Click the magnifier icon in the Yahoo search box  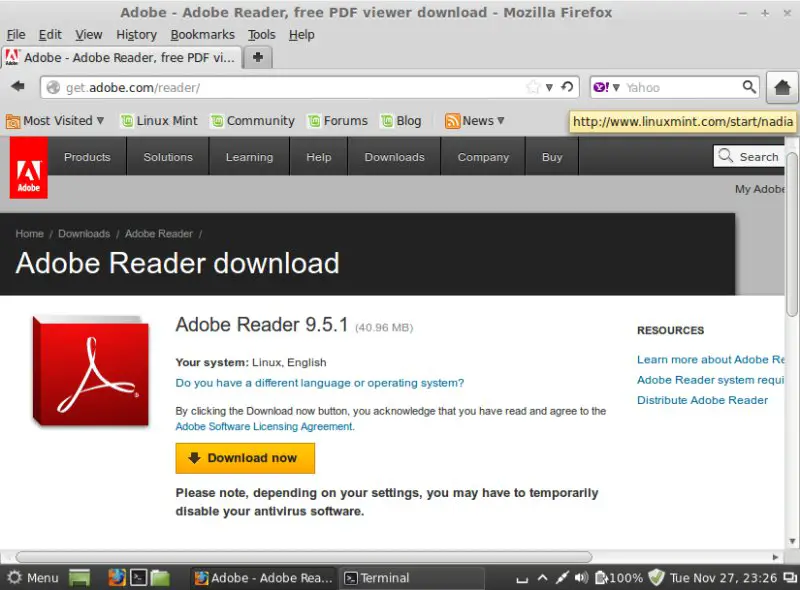[748, 87]
